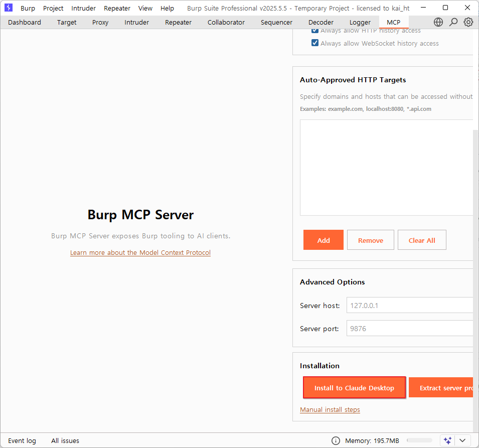
Task: Switch to the Repeater tab
Action: tap(178, 22)
